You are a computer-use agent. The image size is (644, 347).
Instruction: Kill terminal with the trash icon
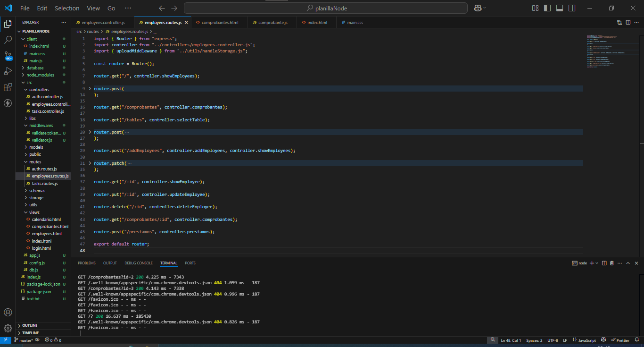tap(611, 263)
